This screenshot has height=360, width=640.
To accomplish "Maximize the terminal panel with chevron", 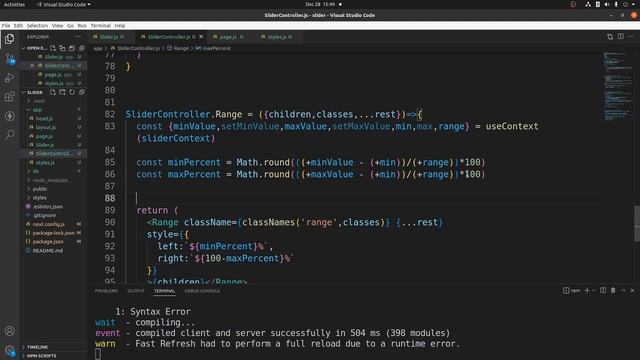I will (623, 290).
